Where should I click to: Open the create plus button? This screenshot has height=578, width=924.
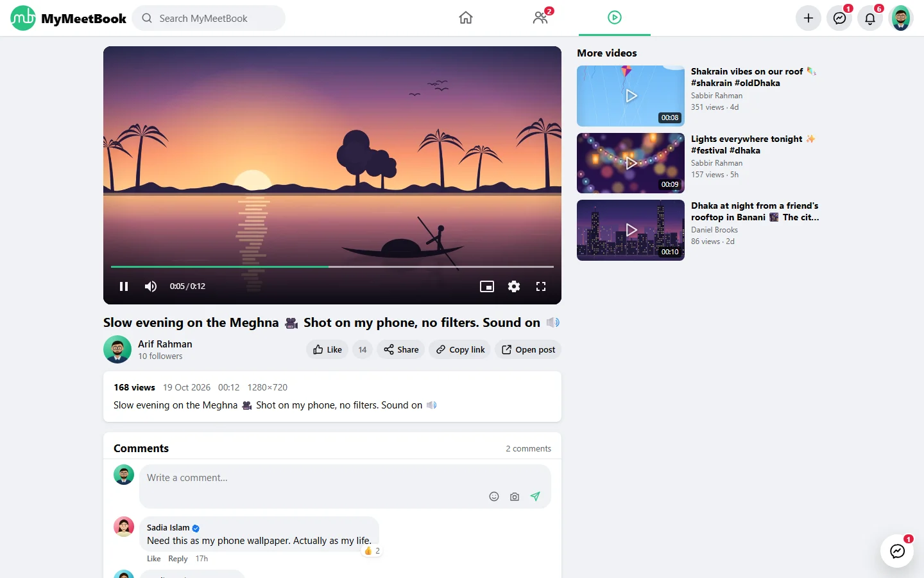pos(809,18)
